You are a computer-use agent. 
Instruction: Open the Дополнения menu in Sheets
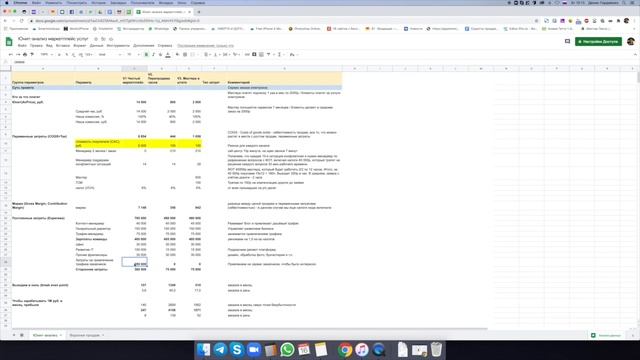click(144, 46)
